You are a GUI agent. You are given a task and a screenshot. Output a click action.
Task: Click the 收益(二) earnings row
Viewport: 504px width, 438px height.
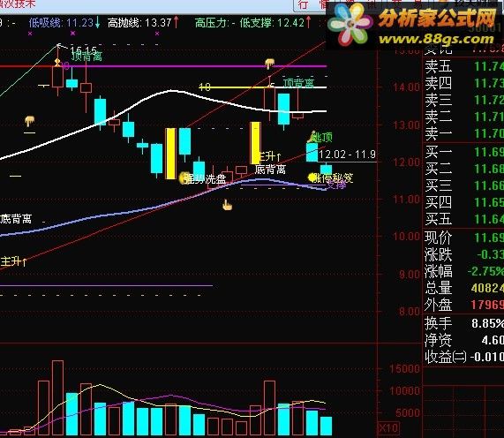click(x=463, y=357)
